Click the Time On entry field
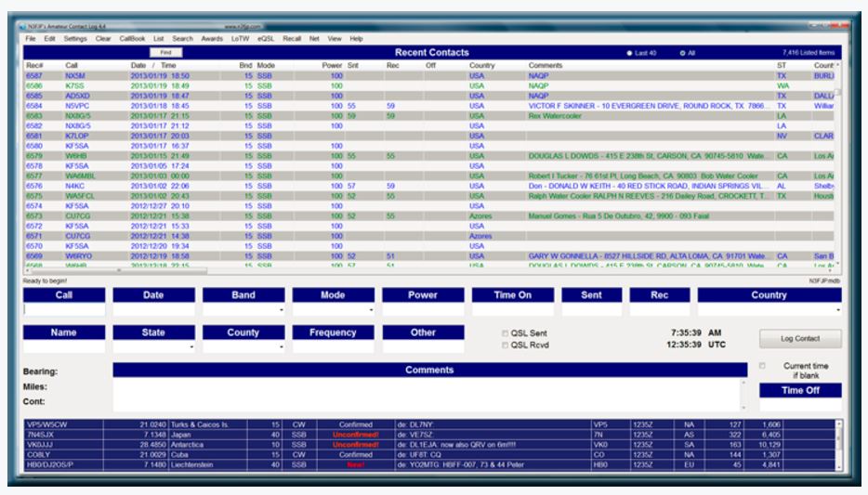 513,309
